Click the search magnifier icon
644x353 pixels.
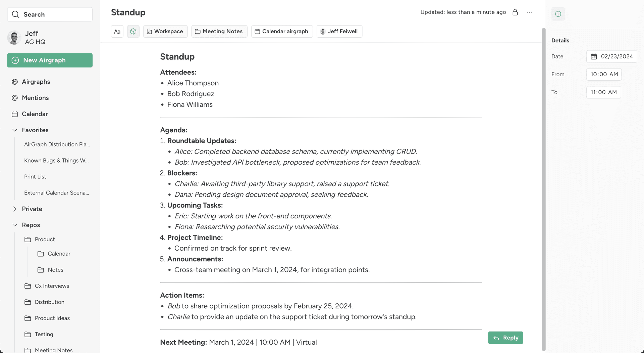click(15, 14)
